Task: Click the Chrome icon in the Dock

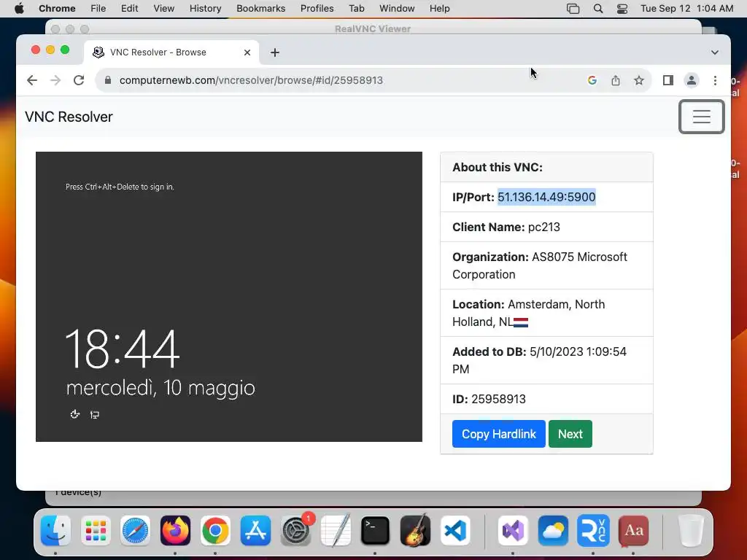Action: tap(215, 531)
